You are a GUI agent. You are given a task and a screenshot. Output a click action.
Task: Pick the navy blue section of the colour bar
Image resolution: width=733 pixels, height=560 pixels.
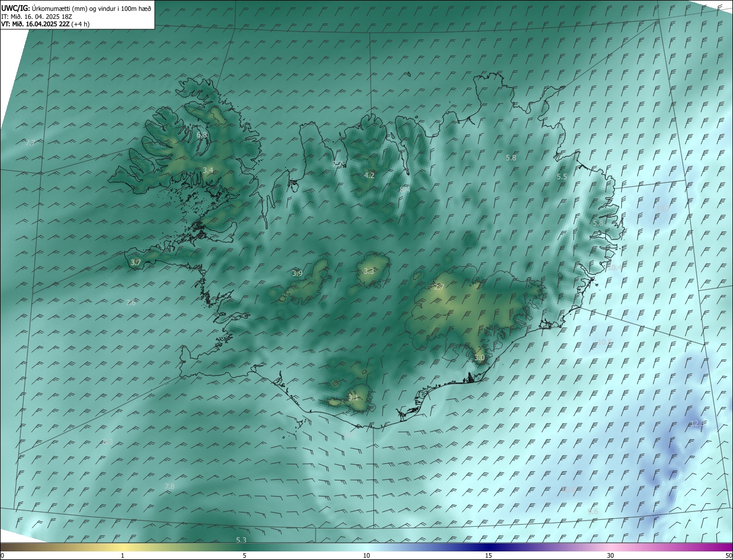coord(488,547)
